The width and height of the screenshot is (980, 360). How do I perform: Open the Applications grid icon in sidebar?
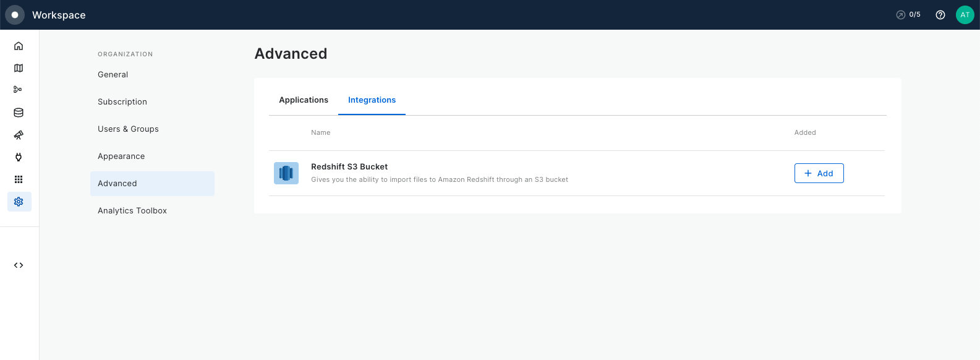[19, 179]
